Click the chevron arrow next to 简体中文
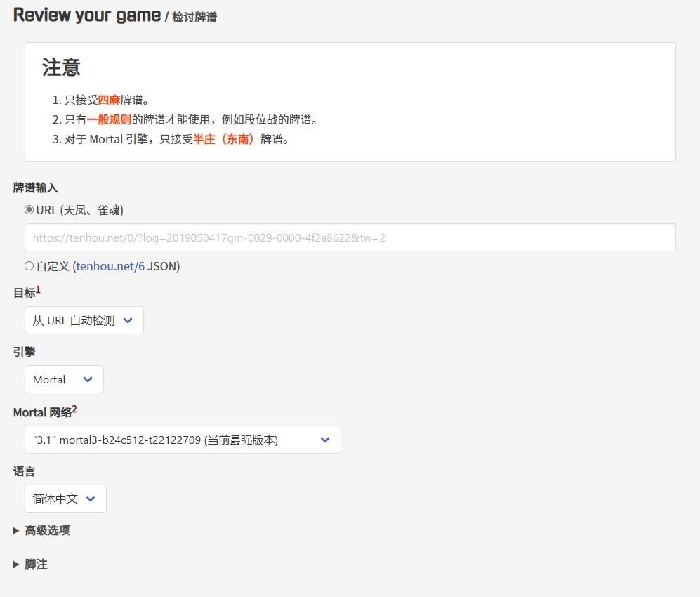This screenshot has height=597, width=700. tap(91, 499)
